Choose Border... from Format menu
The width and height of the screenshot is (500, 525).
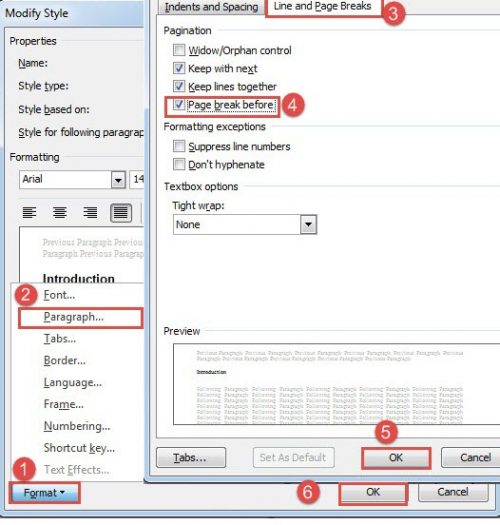pos(65,360)
